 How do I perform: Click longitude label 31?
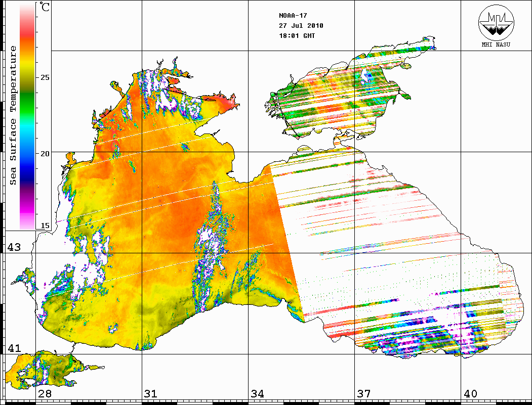[x=151, y=394]
